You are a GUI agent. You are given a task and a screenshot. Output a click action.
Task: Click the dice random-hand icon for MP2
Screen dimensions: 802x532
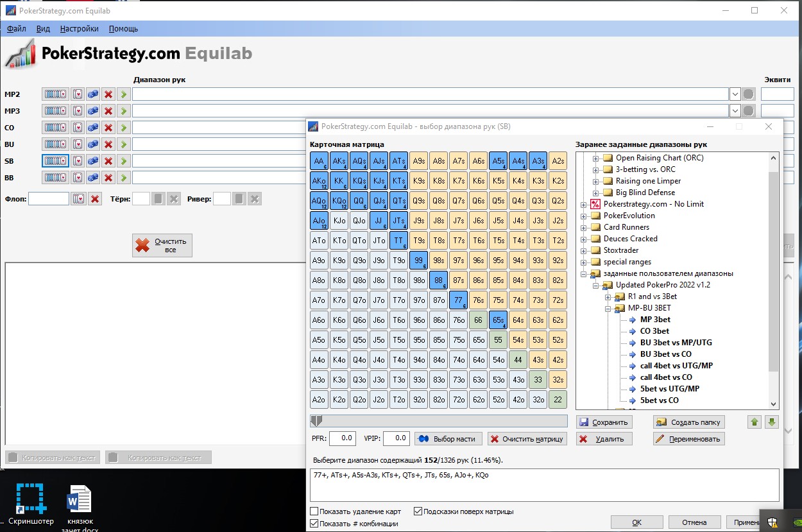[93, 94]
